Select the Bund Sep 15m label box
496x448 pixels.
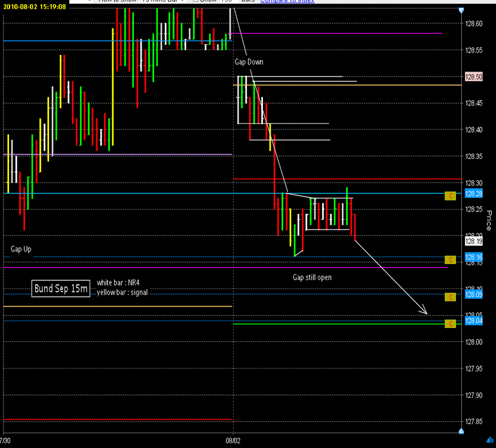[x=61, y=289]
